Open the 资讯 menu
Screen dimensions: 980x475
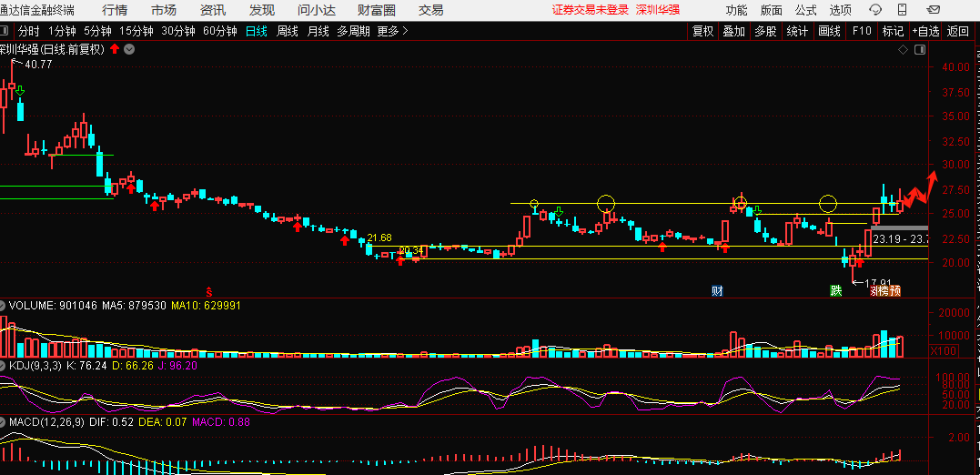pyautogui.click(x=213, y=10)
